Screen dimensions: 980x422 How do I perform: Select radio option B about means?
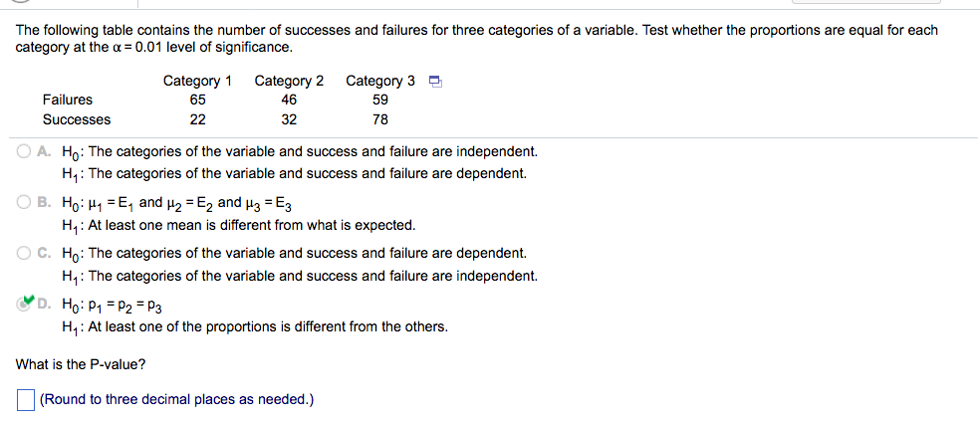(24, 202)
